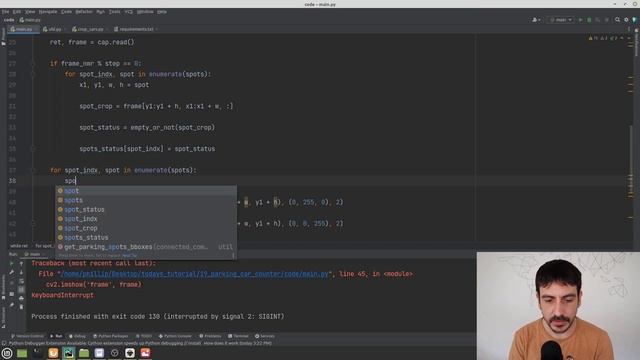Open Search Everywhere magnifier icon
Image resolution: width=640 pixels, height=360 pixels.
click(617, 20)
